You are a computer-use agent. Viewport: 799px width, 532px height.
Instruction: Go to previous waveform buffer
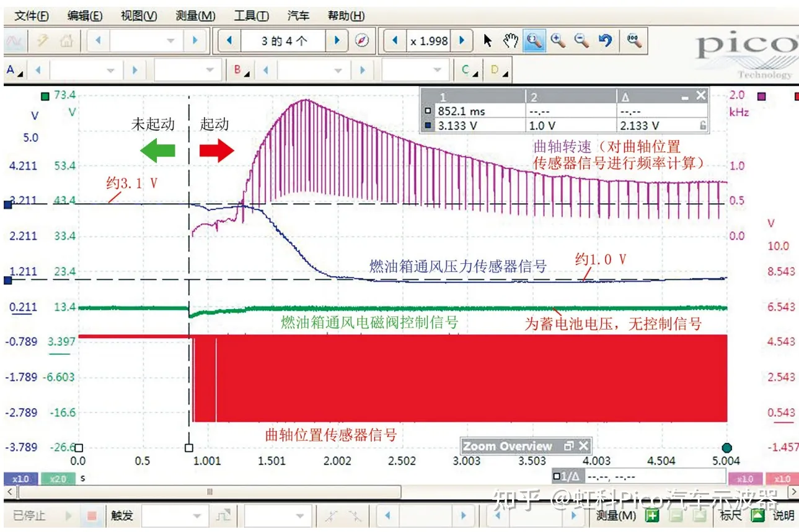(229, 41)
